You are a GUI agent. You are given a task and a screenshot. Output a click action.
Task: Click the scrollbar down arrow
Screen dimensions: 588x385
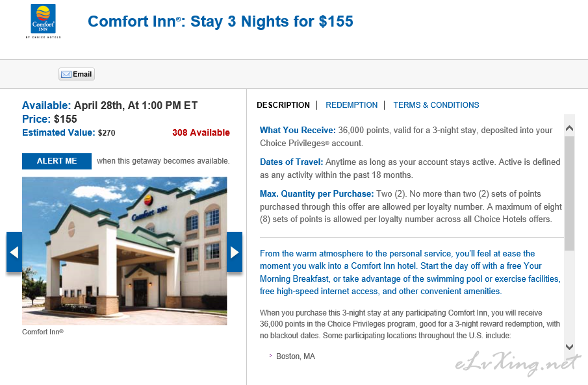(x=569, y=347)
